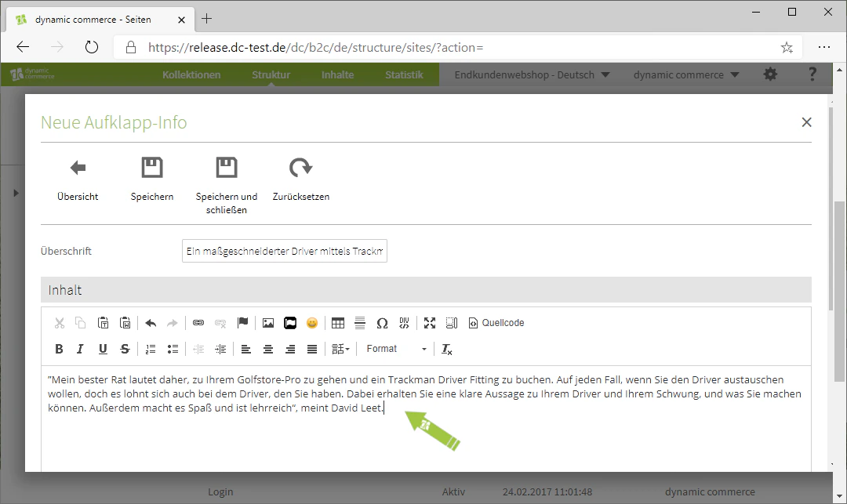Paste as plain text icon
The image size is (847, 504).
[x=104, y=323]
